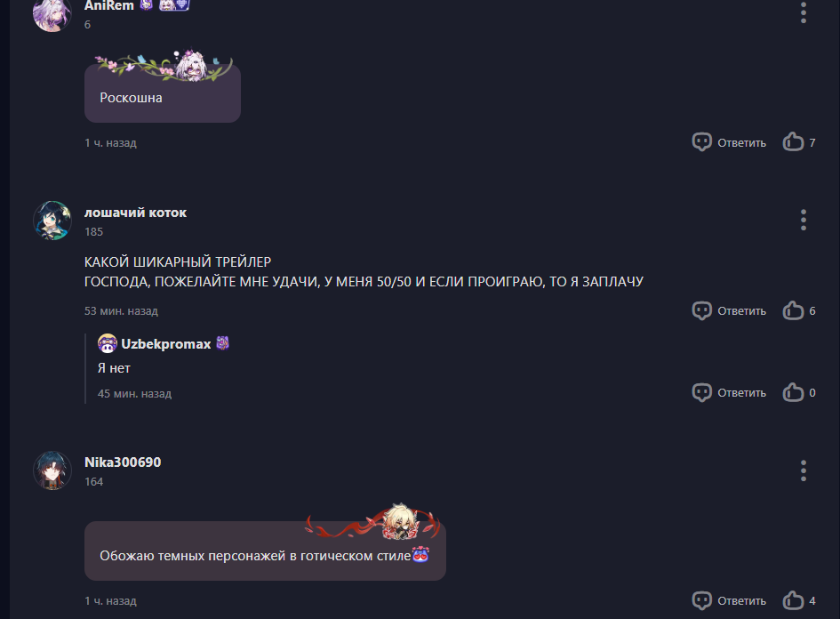Reply to Nika300690's comment via Ответить

coord(741,601)
